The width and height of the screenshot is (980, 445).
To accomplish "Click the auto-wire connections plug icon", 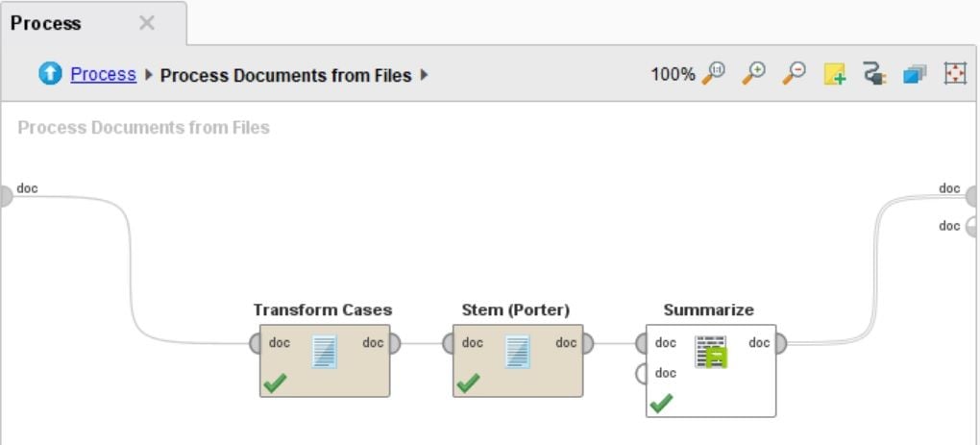I will [874, 74].
